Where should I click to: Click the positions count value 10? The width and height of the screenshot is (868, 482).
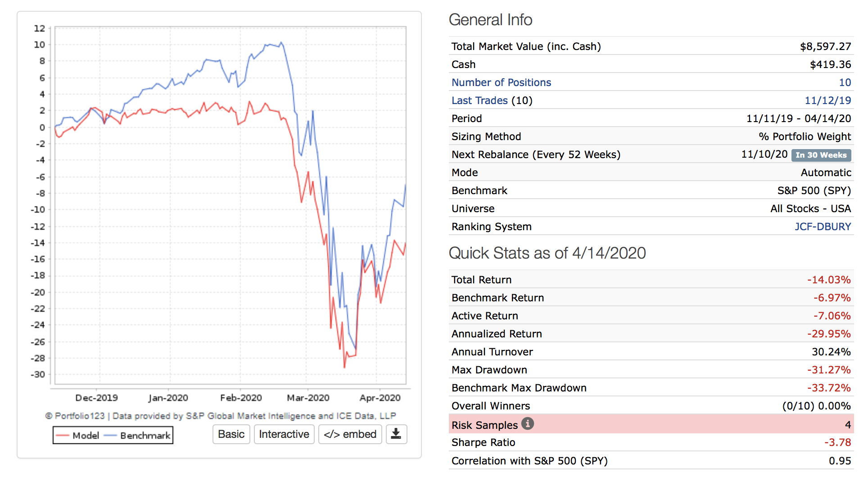(x=845, y=82)
